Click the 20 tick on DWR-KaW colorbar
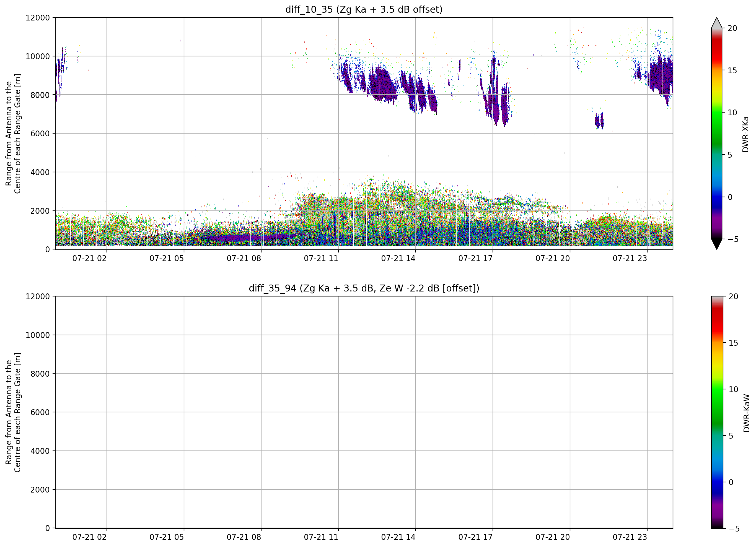Viewport: 756px width, 547px height. 733,296
